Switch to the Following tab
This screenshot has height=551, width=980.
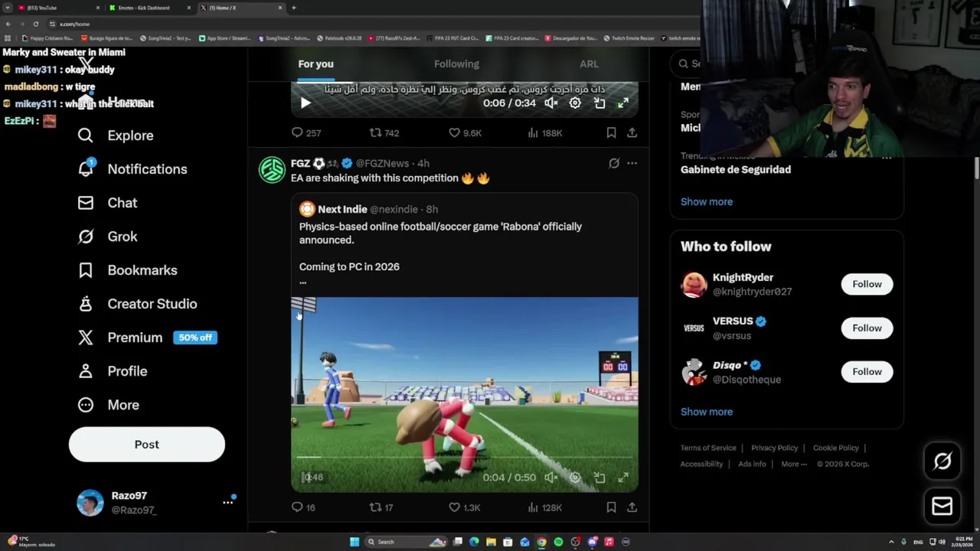456,64
